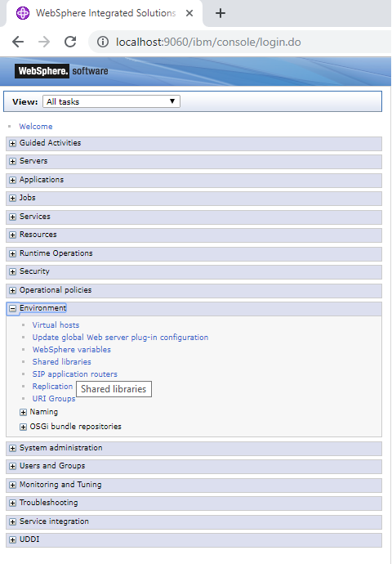This screenshot has height=564, width=392.
Task: Expand the Naming subsection plus icon
Action: pos(23,412)
